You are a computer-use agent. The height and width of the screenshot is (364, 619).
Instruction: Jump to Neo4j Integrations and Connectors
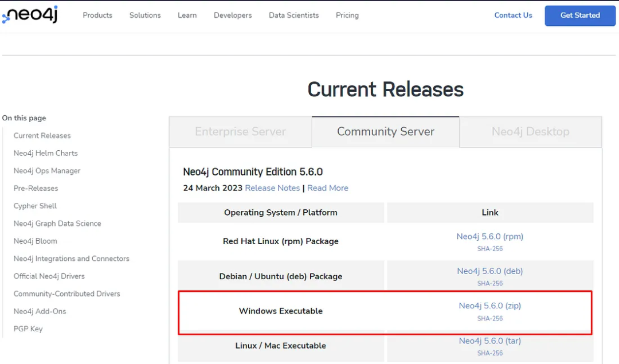[72, 259]
